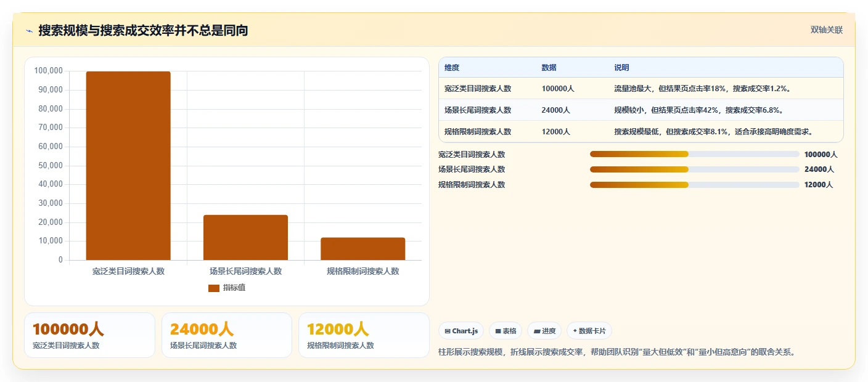This screenshot has width=868, height=382.
Task: Click table cell 宽泛类目词搜索人数
Action: coord(478,89)
